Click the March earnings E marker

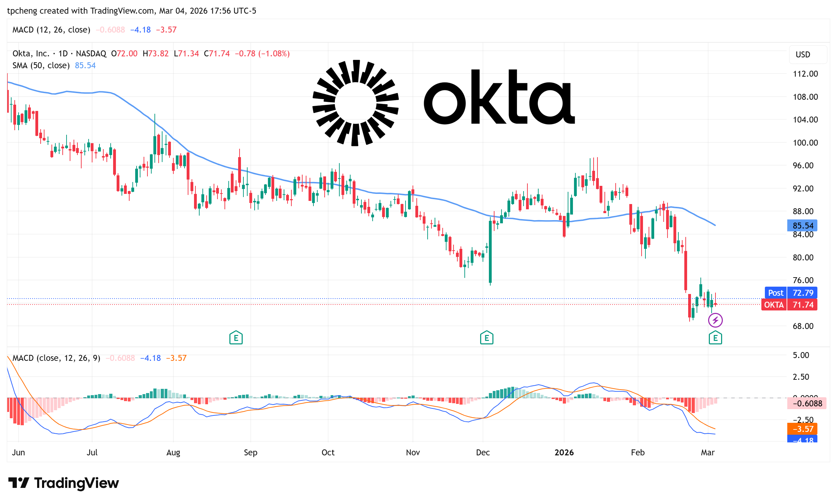[715, 338]
